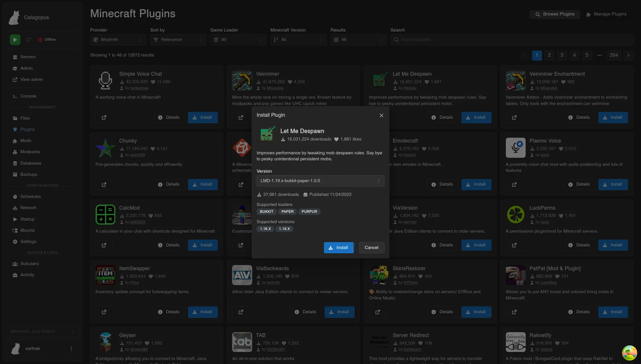This screenshot has height=364, width=641.
Task: Click the CalcMod calculator icon
Action: coord(105,215)
